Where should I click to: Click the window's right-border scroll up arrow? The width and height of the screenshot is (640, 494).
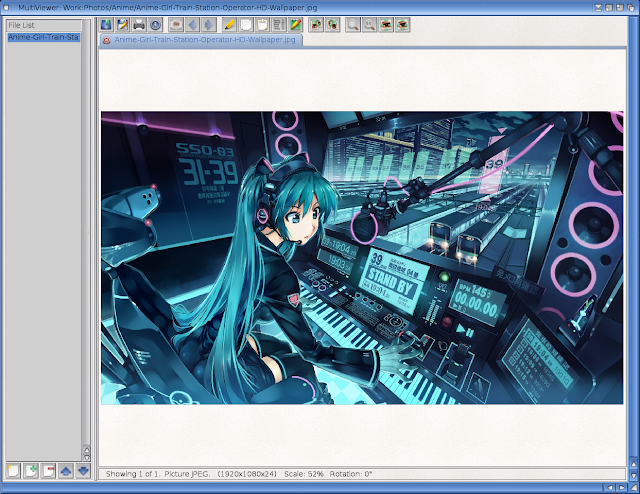point(634,464)
